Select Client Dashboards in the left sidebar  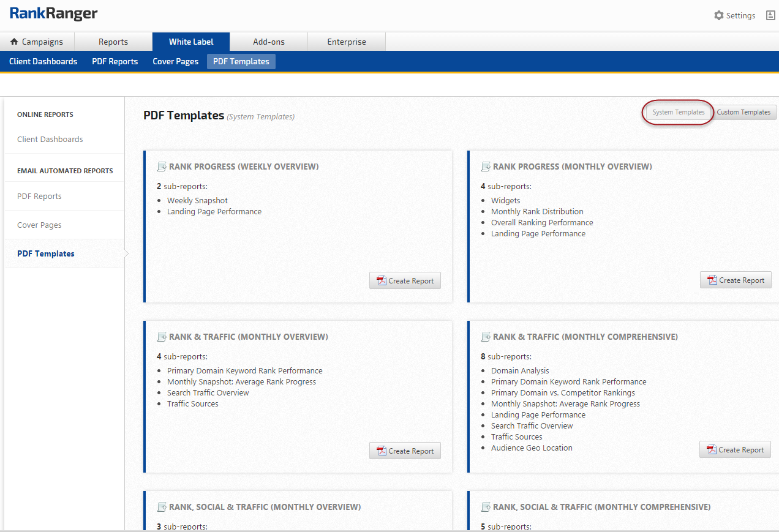50,140
